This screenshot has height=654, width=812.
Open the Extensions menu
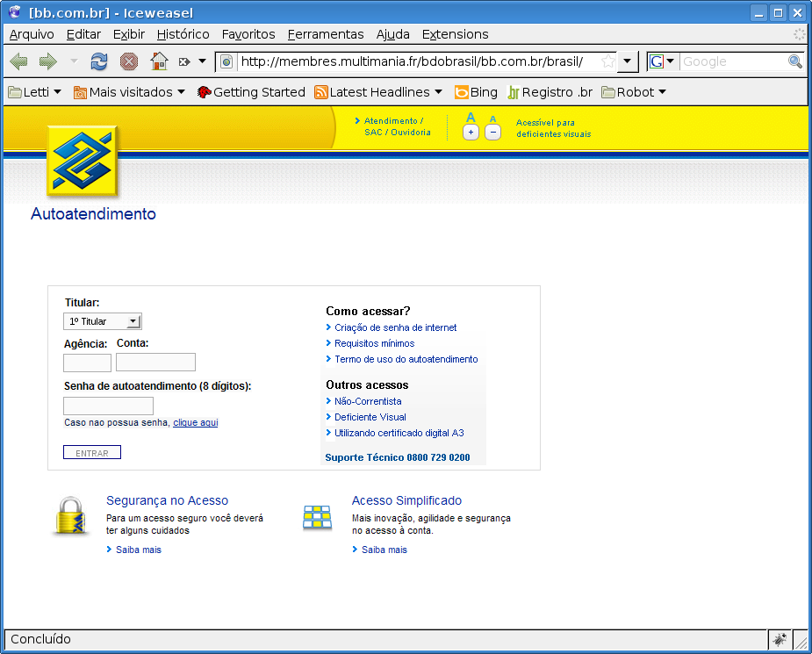(x=456, y=34)
